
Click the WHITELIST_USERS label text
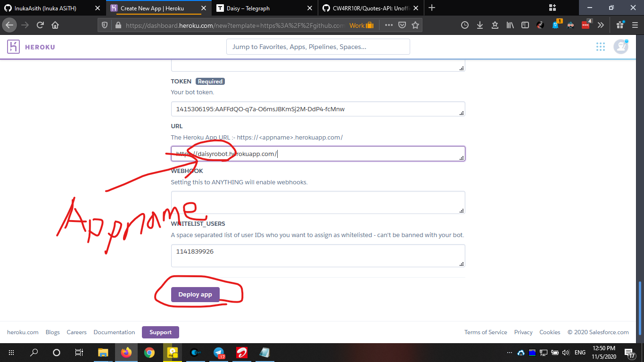coord(198,223)
